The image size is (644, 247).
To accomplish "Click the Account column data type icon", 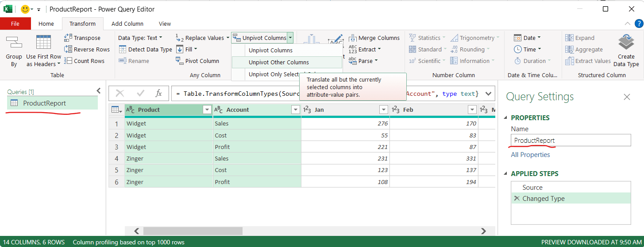I will [x=219, y=110].
